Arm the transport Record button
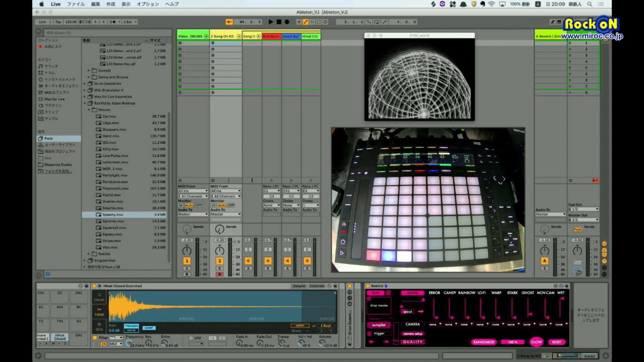Screen dimensions: 644x362 (x=287, y=22)
